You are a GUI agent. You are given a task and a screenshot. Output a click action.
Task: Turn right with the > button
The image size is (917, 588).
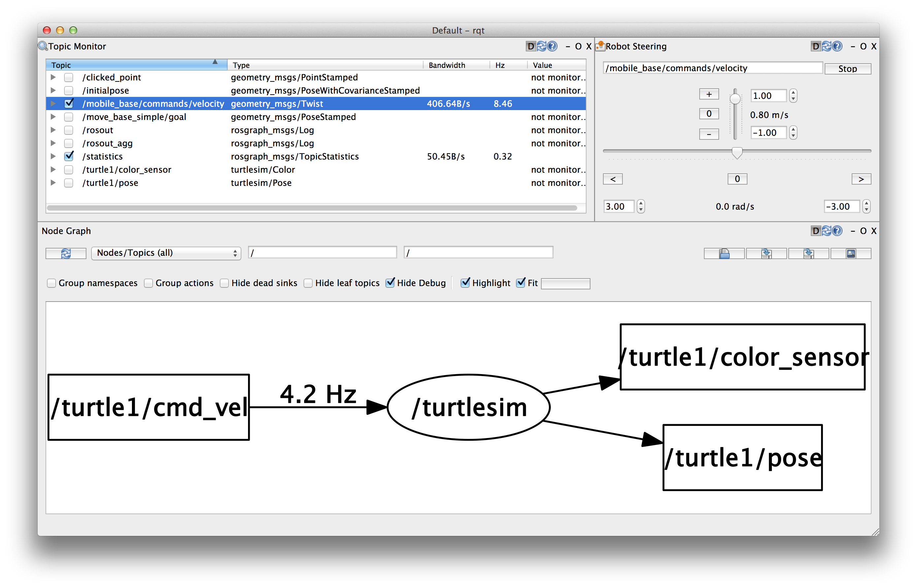(862, 179)
